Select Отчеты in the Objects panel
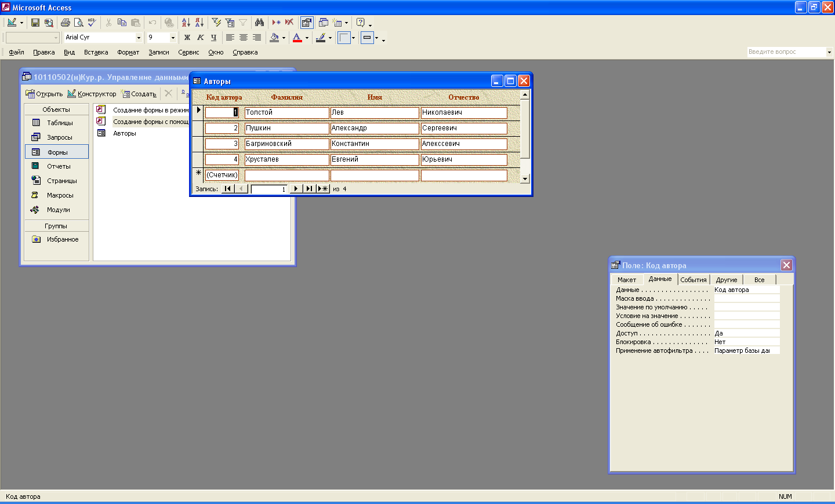The width and height of the screenshot is (835, 504). tap(58, 166)
